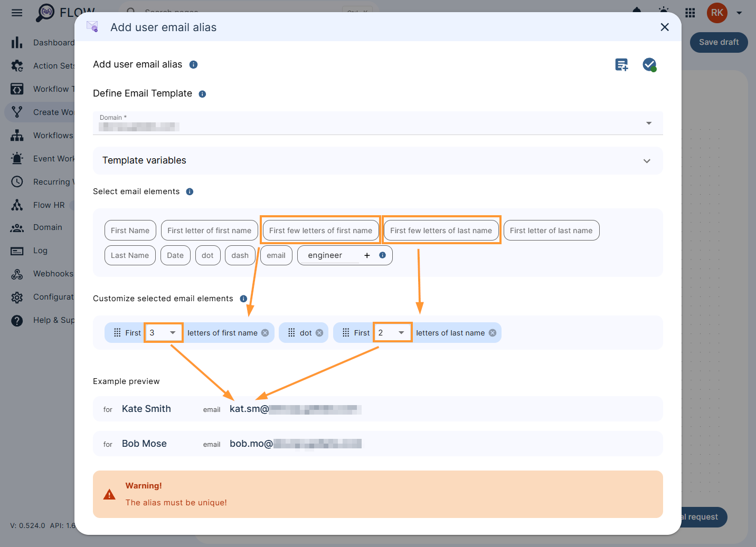Viewport: 756px width, 547px height.
Task: Click info icon beside Add user email alias
Action: tap(193, 64)
